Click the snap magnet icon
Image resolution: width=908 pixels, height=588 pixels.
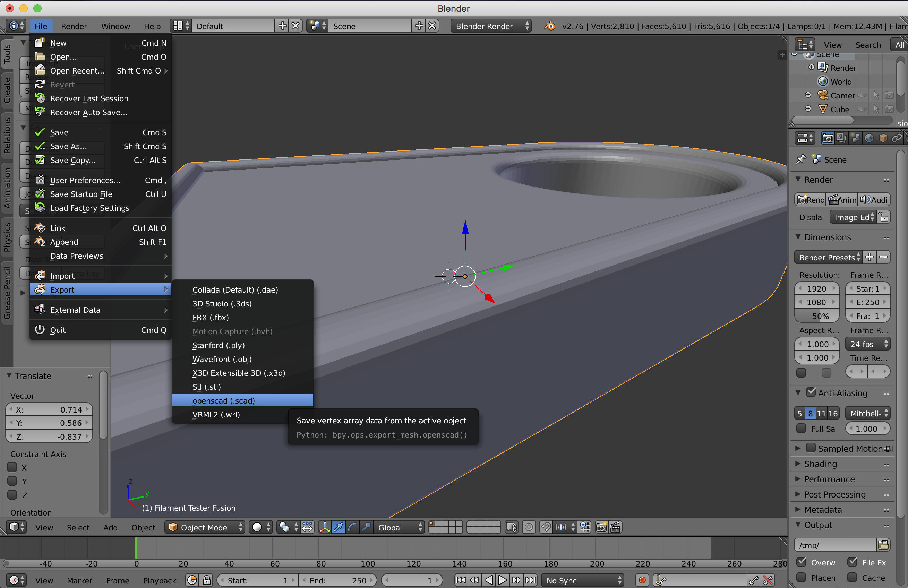pyautogui.click(x=546, y=527)
